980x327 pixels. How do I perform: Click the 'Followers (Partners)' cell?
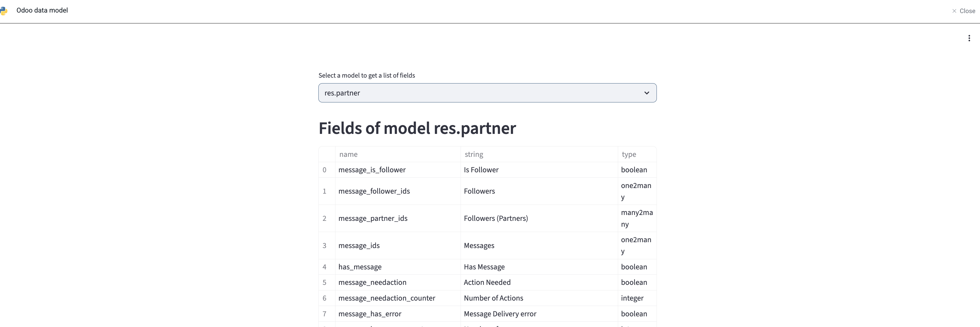click(x=539, y=218)
